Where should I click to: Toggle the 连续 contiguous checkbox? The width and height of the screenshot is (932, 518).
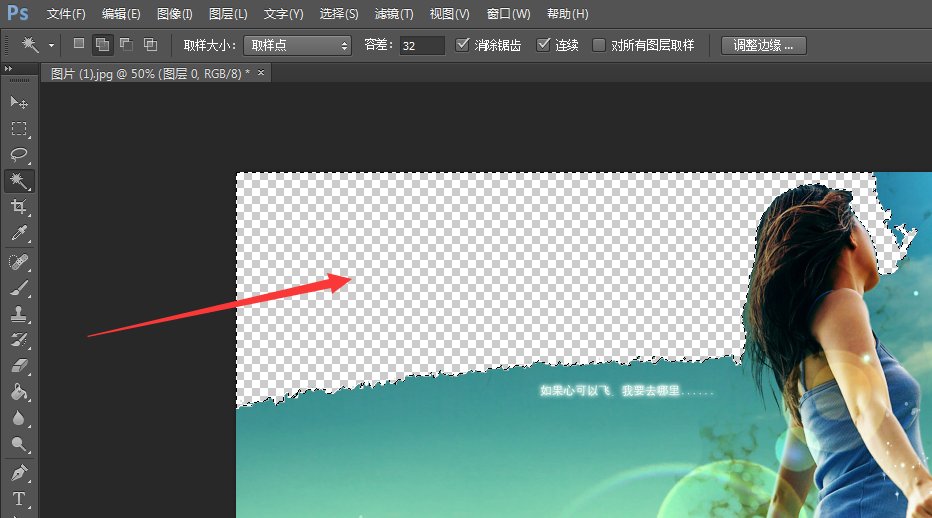coord(543,45)
